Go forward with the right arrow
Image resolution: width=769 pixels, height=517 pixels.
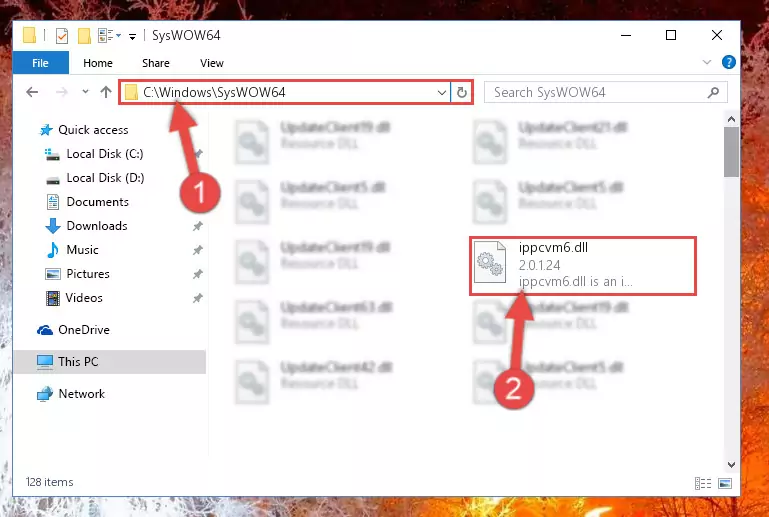(x=61, y=92)
